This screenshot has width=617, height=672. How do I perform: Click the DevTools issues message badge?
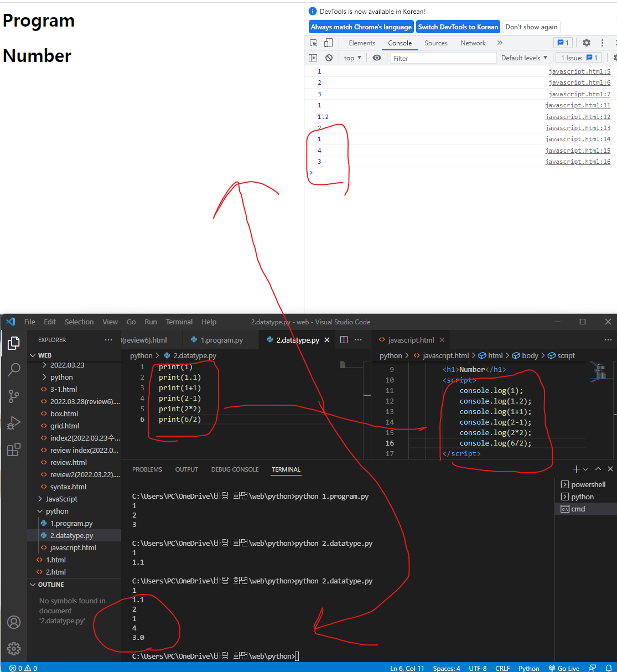click(x=563, y=43)
